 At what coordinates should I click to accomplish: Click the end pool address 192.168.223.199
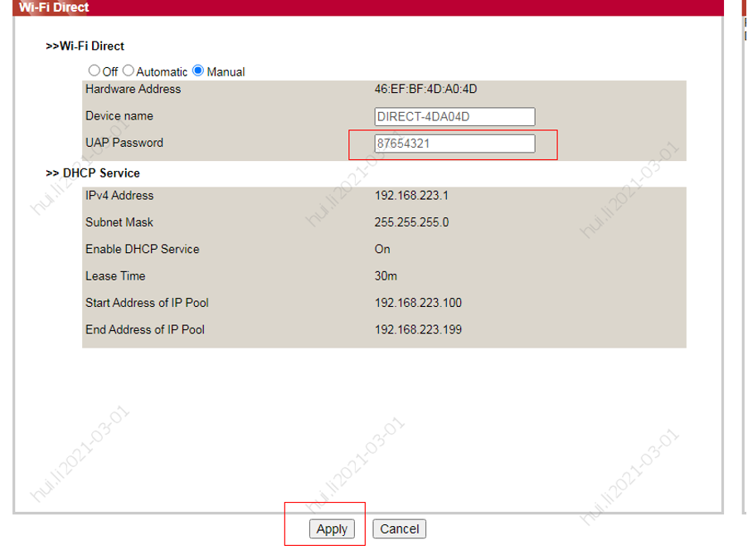(418, 329)
